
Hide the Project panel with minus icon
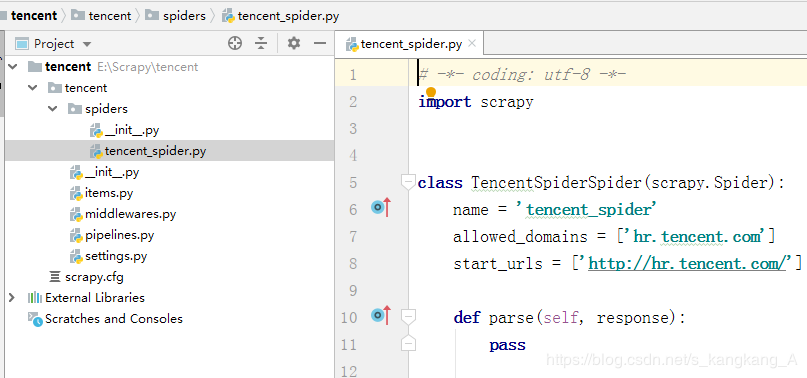(320, 43)
